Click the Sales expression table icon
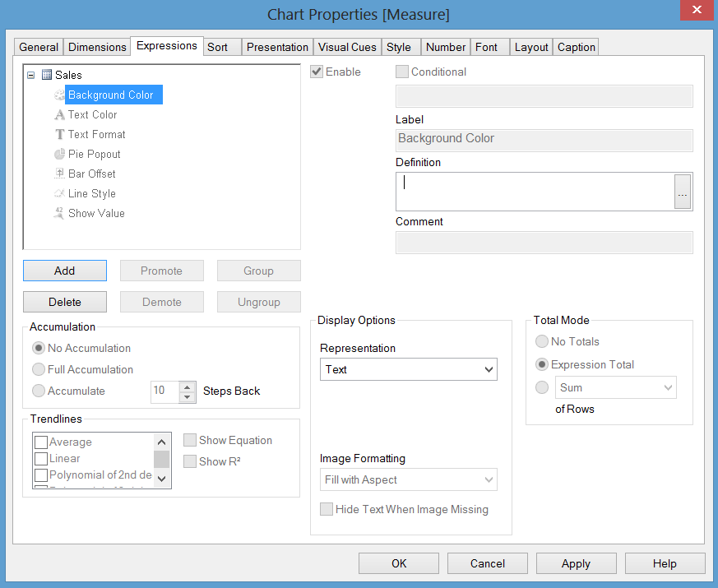 47,75
